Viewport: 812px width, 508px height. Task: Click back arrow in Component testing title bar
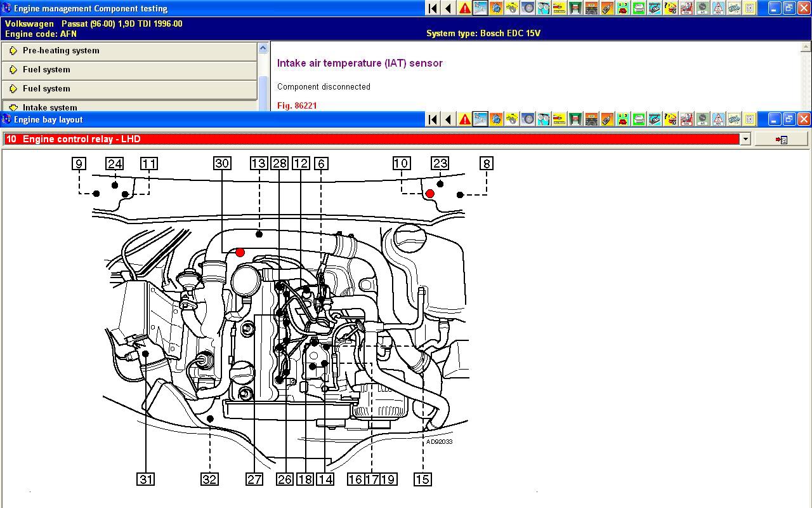click(449, 8)
